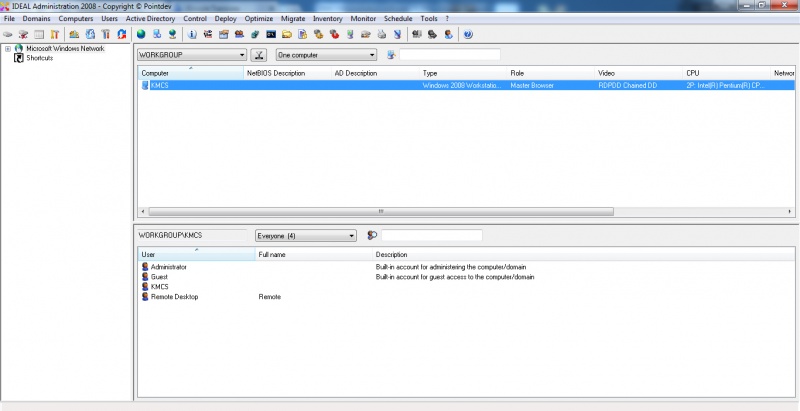Screen dimensions: 800x411
Task: Open the Everyone (4) group dropdown
Action: pyautogui.click(x=306, y=236)
